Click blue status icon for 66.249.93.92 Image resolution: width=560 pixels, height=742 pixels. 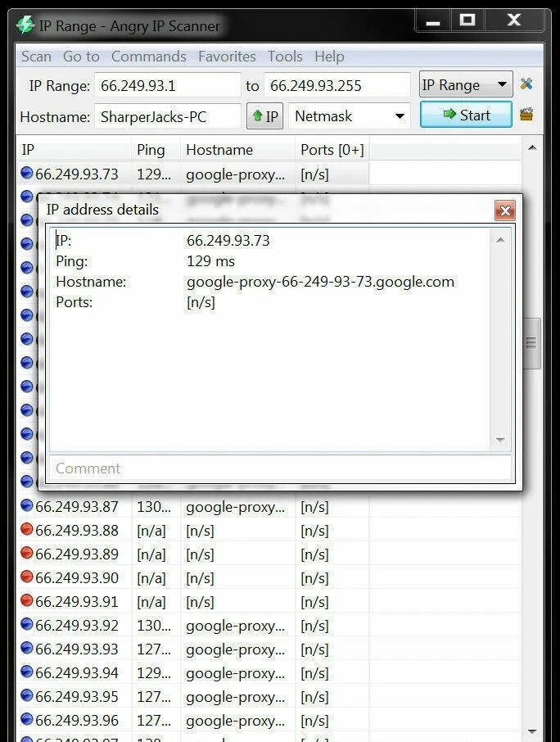point(27,624)
